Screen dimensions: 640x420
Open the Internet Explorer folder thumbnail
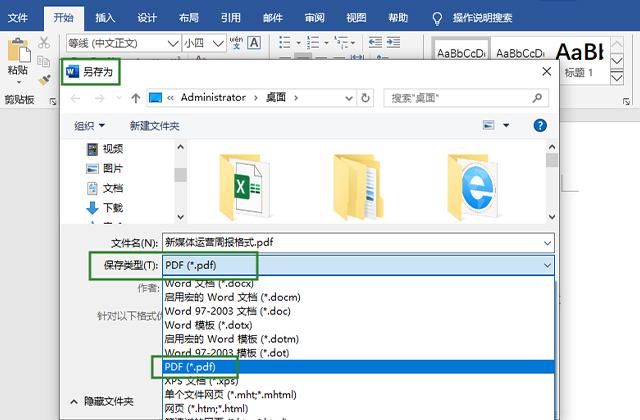tap(472, 186)
